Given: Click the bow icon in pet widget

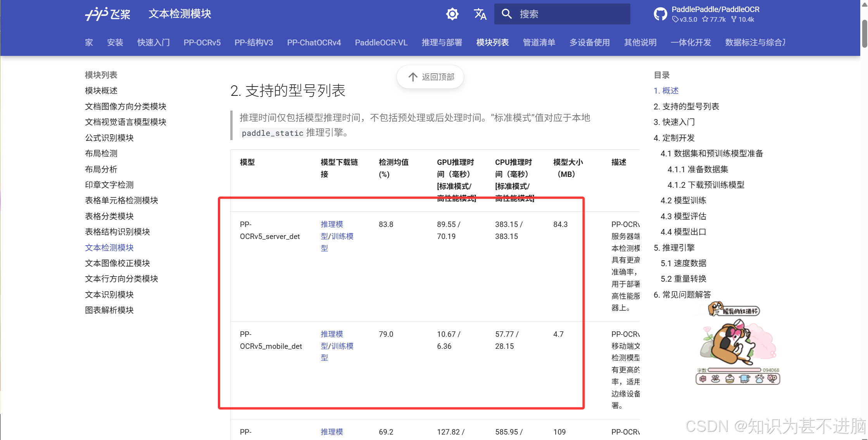Looking at the screenshot, I should coord(716,379).
